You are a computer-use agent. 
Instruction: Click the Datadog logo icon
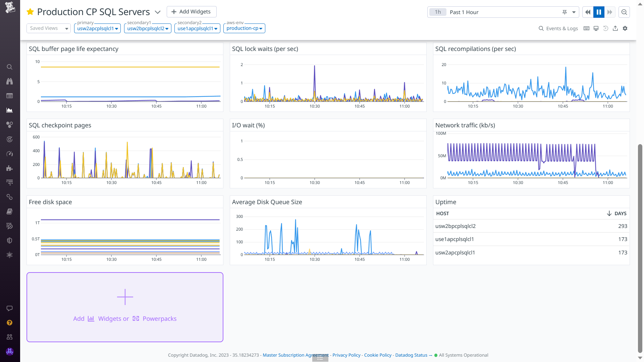point(10,7)
